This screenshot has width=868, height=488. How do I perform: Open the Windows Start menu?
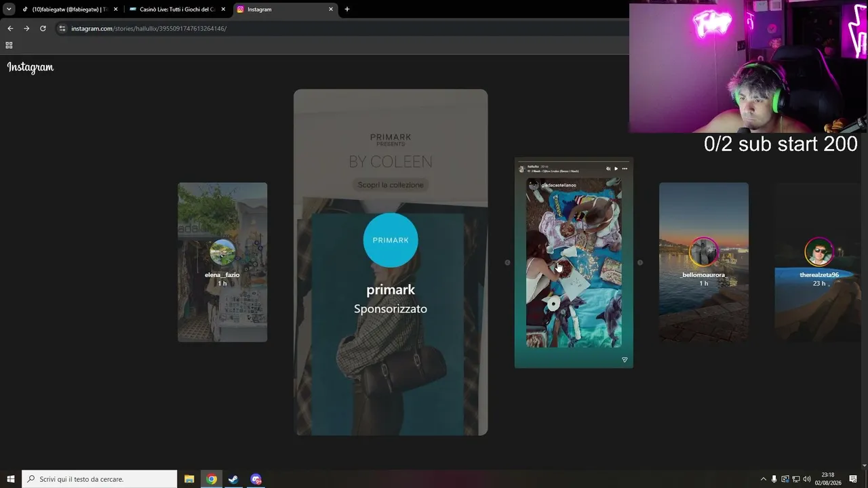(x=11, y=479)
